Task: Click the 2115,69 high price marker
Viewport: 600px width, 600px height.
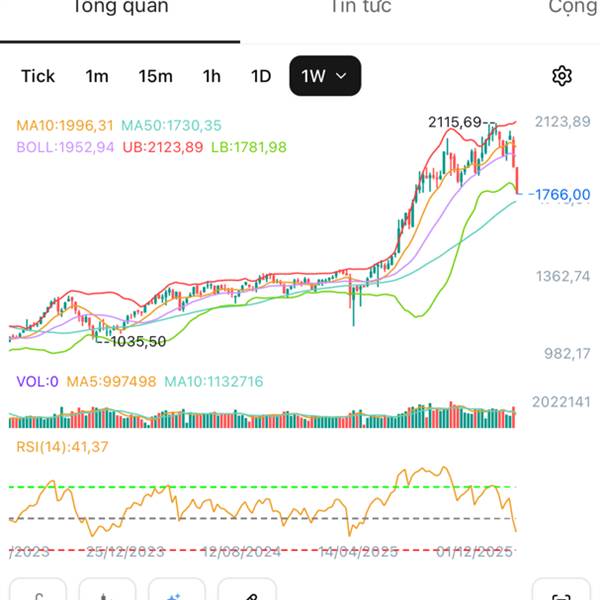Action: (455, 122)
